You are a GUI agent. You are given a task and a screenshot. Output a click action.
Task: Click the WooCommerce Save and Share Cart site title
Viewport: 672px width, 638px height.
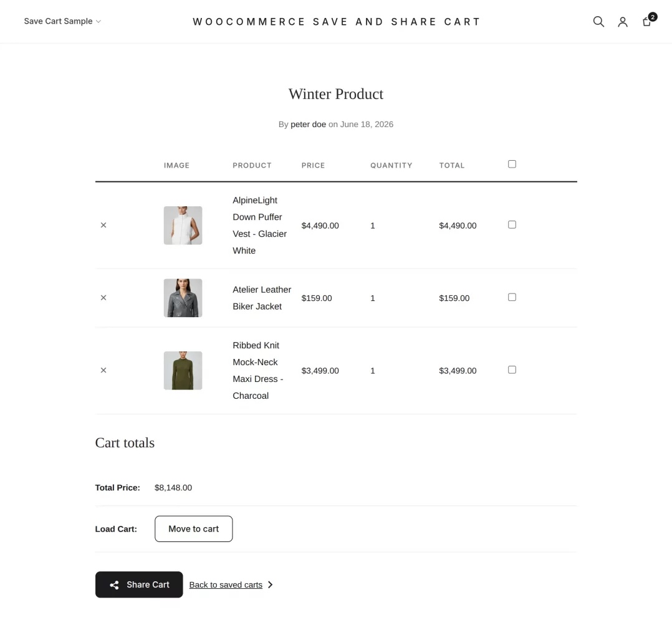[336, 21]
